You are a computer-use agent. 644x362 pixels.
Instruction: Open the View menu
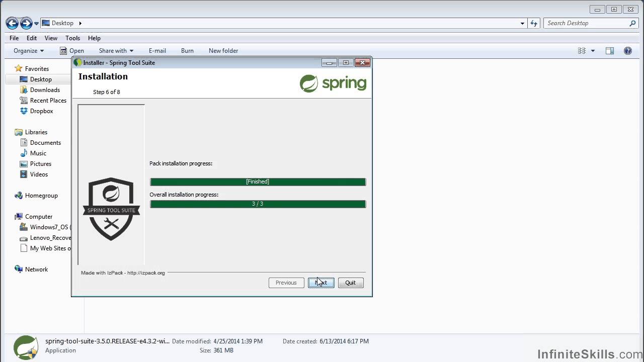coord(51,38)
